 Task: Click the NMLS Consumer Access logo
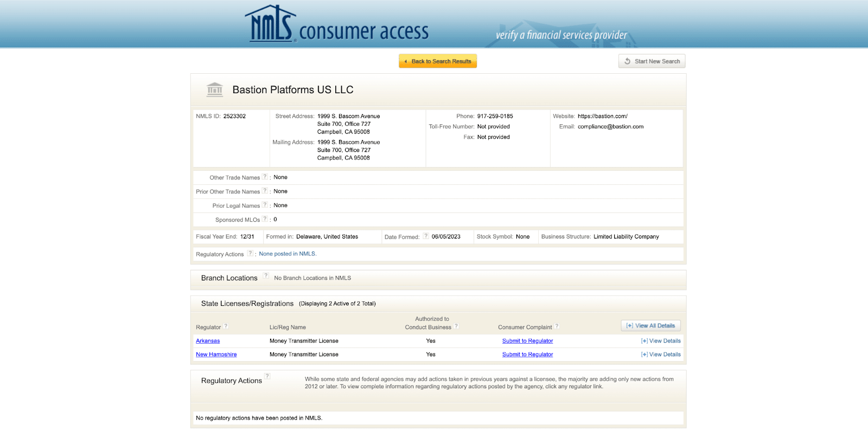(336, 25)
